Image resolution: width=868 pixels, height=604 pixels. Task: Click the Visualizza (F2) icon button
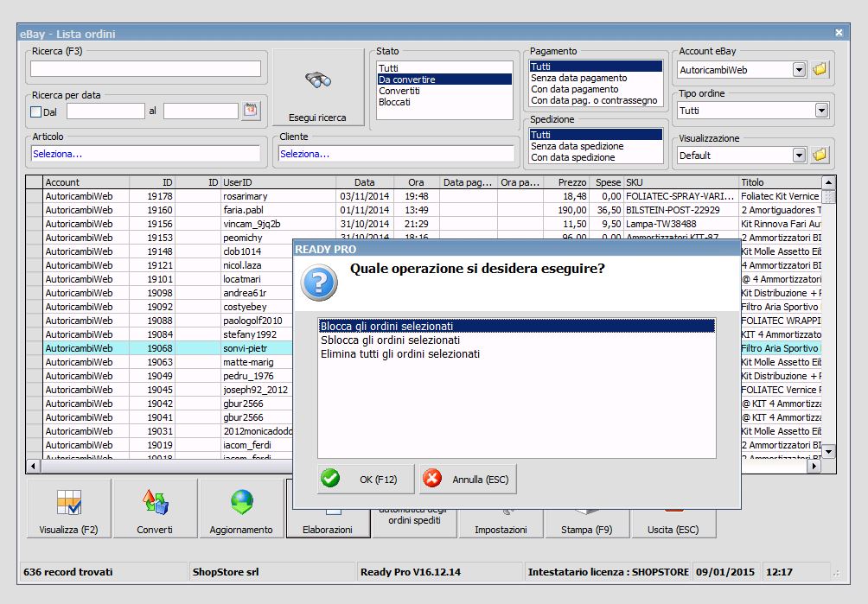[69, 504]
